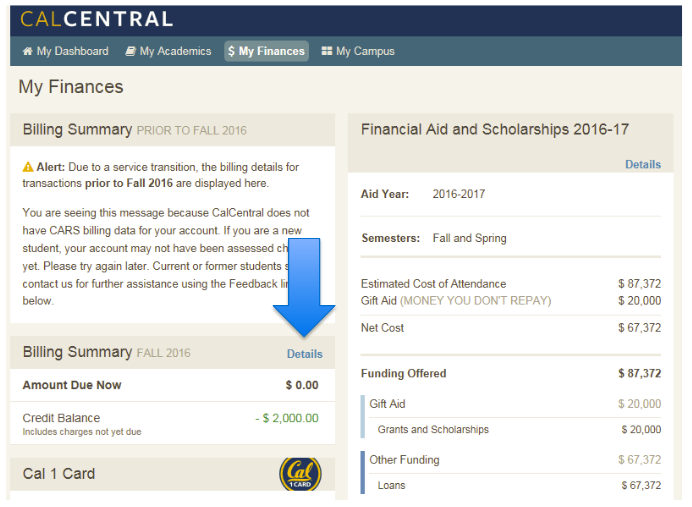This screenshot has height=507, width=692.
Task: Click the Credit Balance label
Action: coord(61,418)
